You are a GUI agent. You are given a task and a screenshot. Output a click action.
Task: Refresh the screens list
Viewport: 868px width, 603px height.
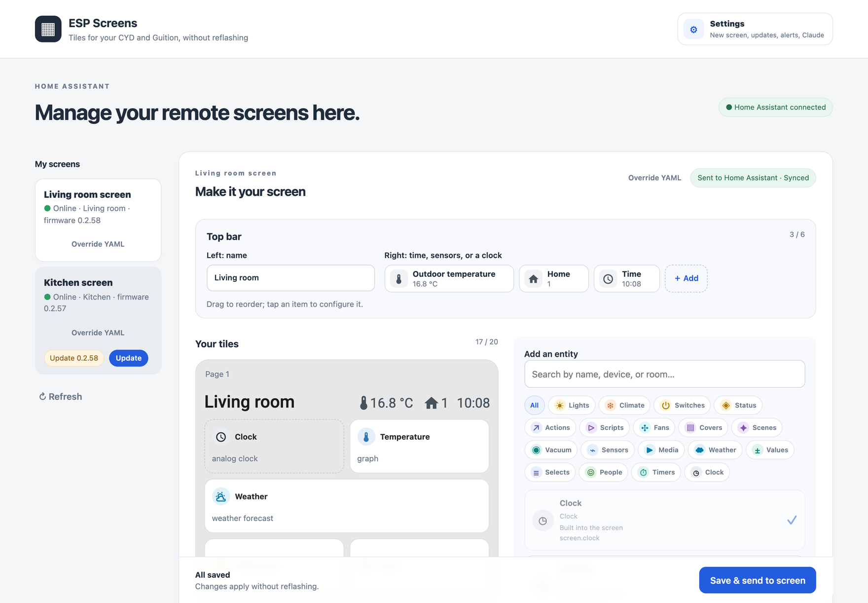[x=61, y=397]
